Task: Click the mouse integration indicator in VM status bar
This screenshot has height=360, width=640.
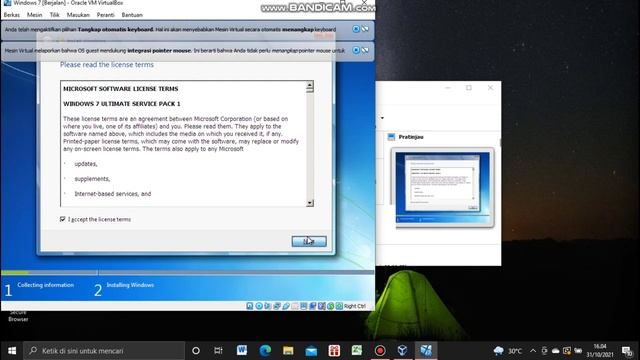Action: coord(331,306)
